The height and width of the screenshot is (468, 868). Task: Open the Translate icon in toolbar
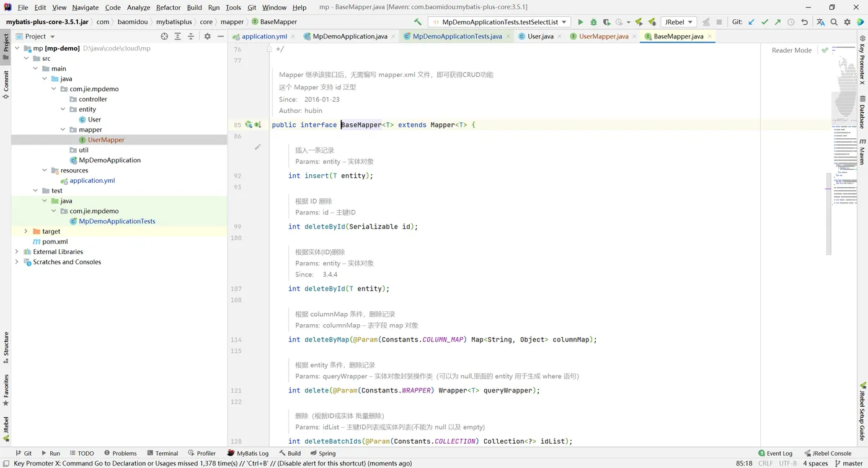[821, 22]
